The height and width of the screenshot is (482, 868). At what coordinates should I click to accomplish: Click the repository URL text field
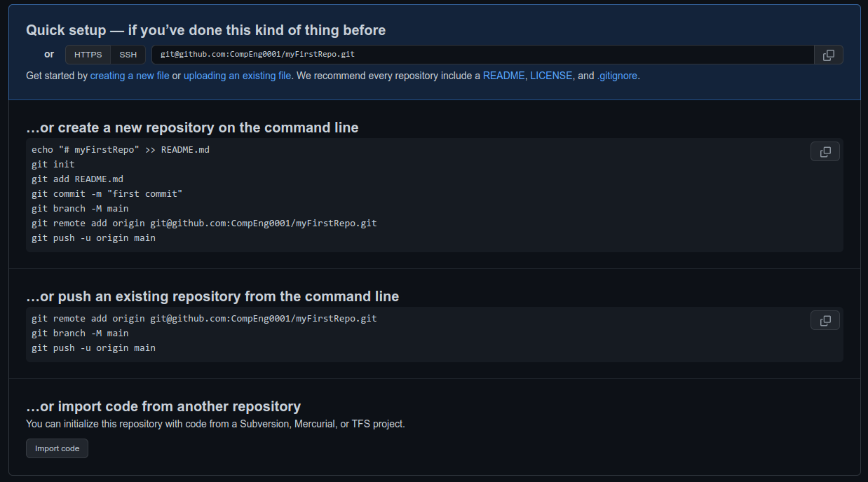click(x=482, y=55)
